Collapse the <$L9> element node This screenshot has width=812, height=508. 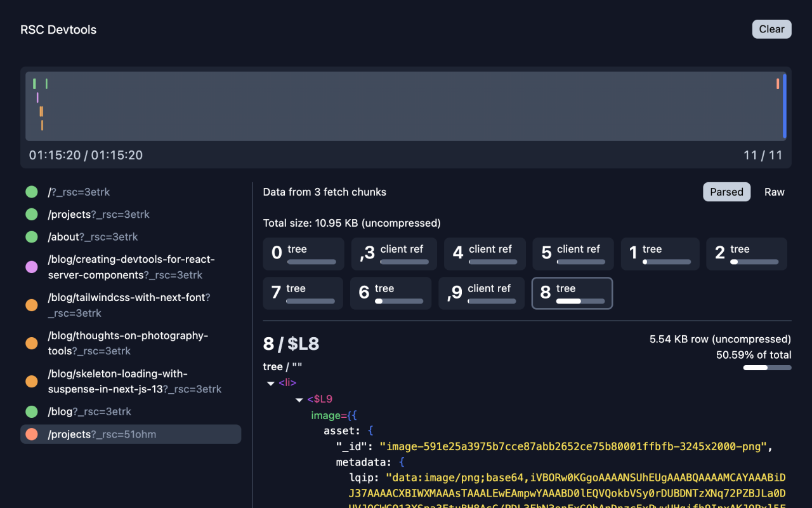299,399
